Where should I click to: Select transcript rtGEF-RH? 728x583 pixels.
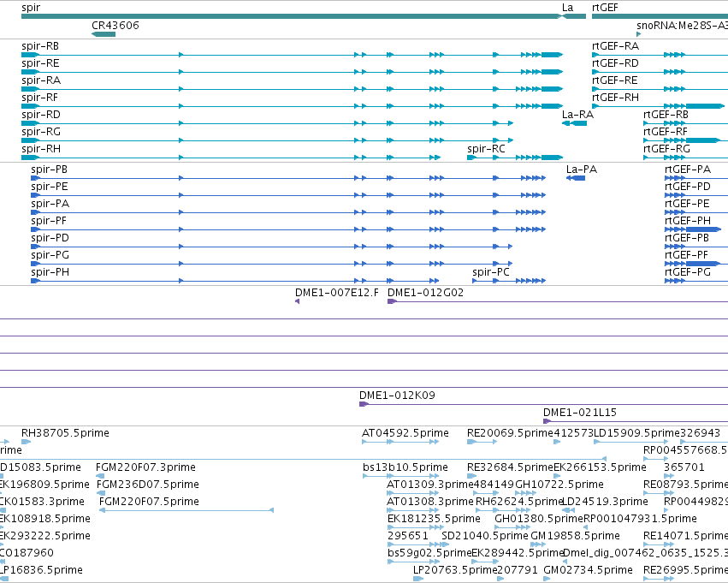pos(658,106)
